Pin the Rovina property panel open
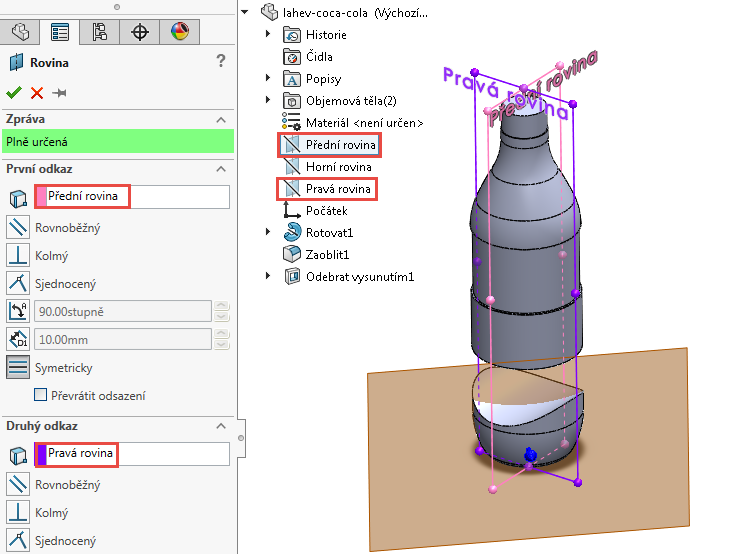Viewport: 750px width, 554px height. [x=59, y=93]
